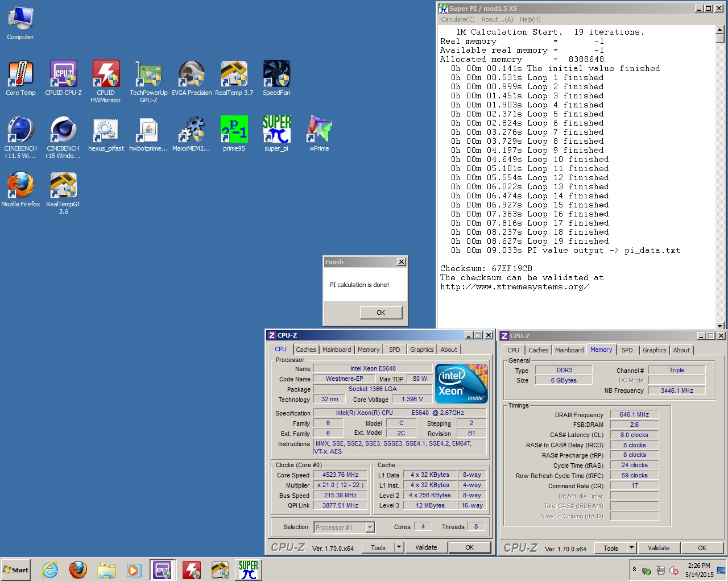
Task: Close the Finish dialog
Action: pyautogui.click(x=402, y=262)
